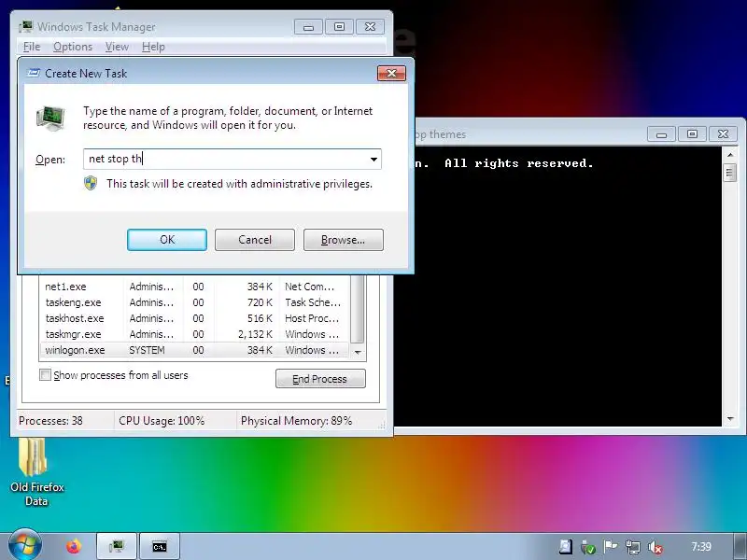Select the taskhost.exe process row
The height and width of the screenshot is (560, 747).
click(x=195, y=318)
